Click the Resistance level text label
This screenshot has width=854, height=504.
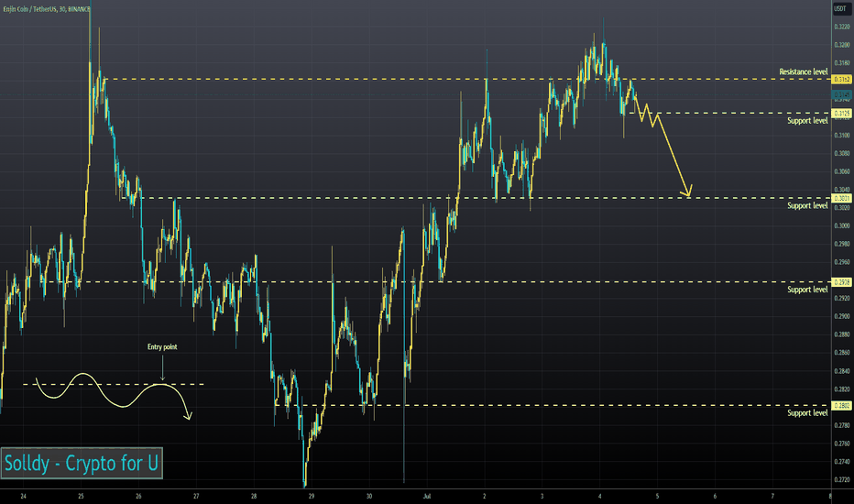(804, 71)
